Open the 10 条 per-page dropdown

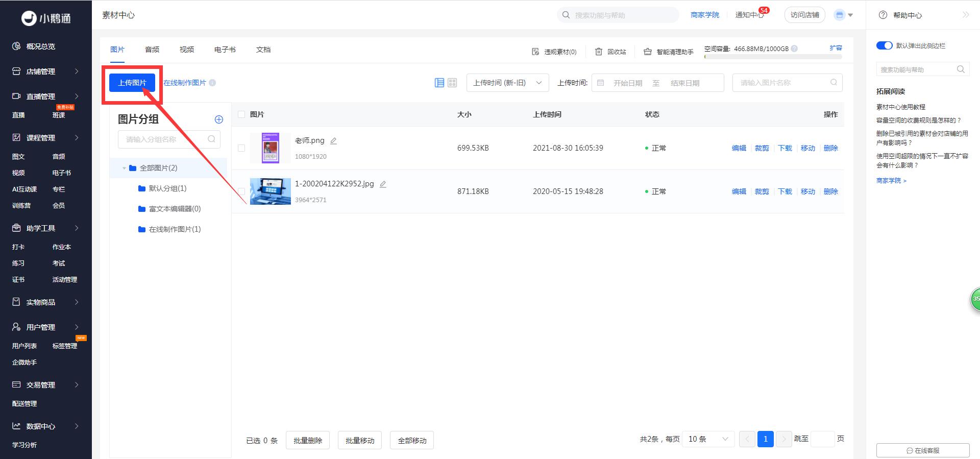(708, 439)
